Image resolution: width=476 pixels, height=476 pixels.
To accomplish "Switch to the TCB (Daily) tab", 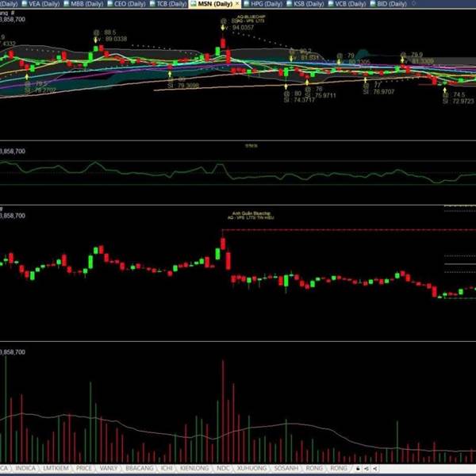I will click(168, 4).
